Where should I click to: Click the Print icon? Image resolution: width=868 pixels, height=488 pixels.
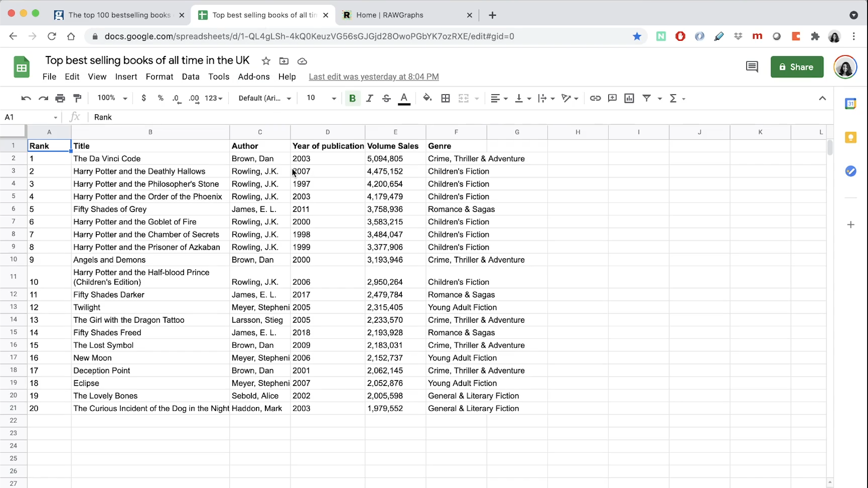(x=60, y=98)
